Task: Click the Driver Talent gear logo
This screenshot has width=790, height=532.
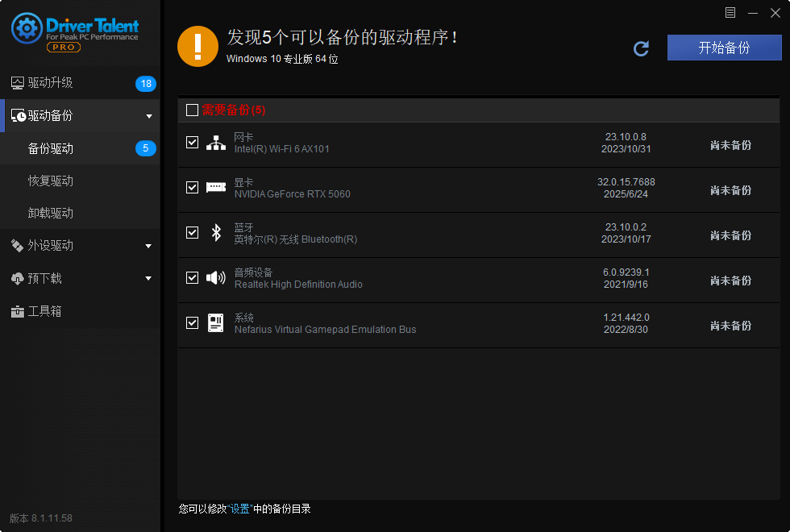Action: (x=27, y=29)
